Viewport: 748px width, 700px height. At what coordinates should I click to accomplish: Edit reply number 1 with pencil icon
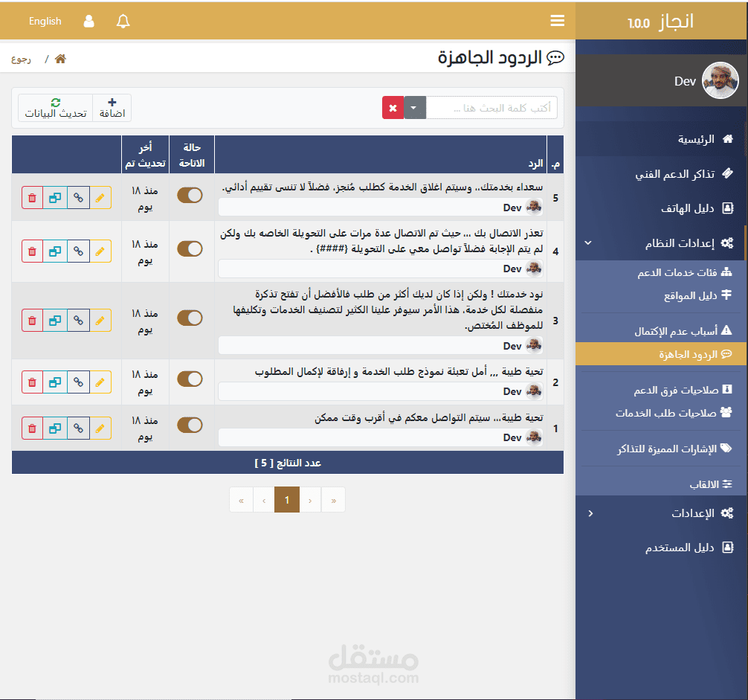coord(100,428)
